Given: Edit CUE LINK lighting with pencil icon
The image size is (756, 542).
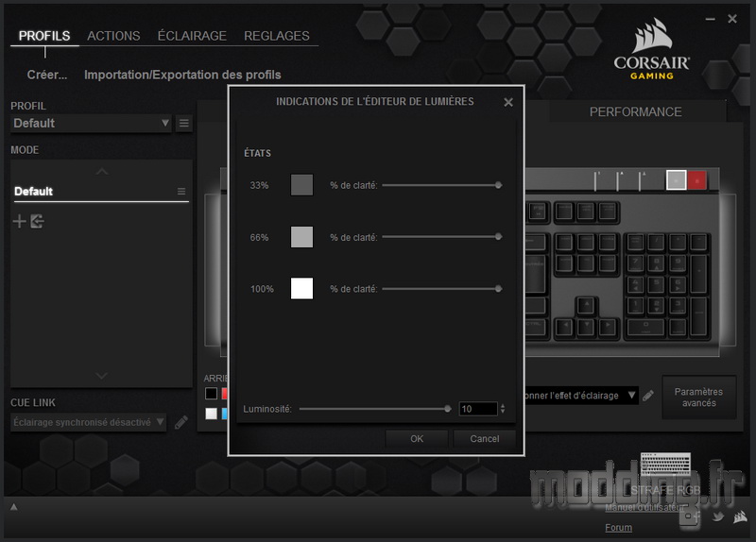Looking at the screenshot, I should click(x=181, y=422).
